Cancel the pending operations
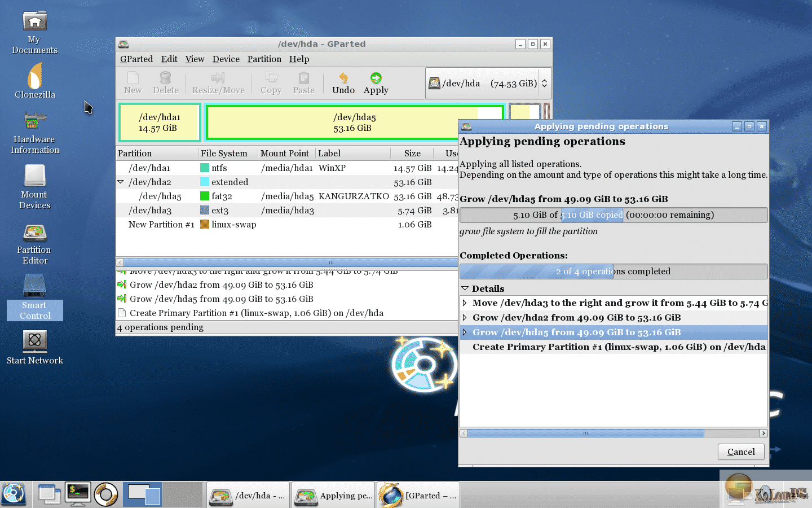The image size is (812, 508). click(741, 452)
